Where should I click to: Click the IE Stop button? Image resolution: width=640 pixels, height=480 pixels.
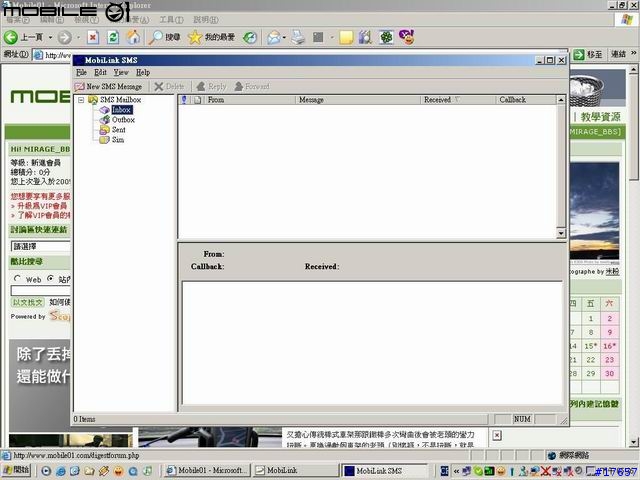(93, 37)
